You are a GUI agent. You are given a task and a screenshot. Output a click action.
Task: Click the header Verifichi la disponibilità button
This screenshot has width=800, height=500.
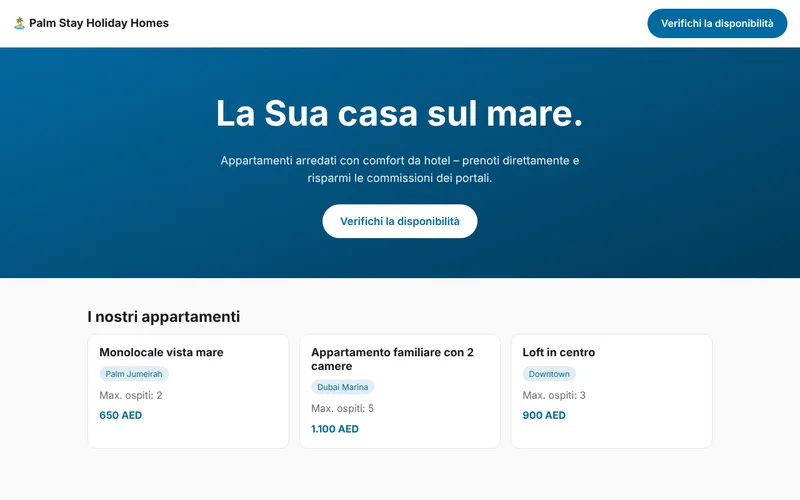coord(717,23)
